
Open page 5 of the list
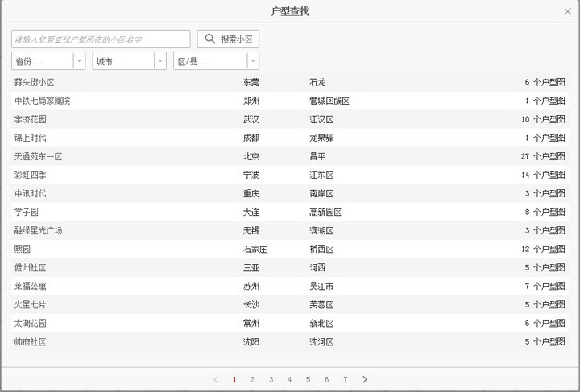308,379
